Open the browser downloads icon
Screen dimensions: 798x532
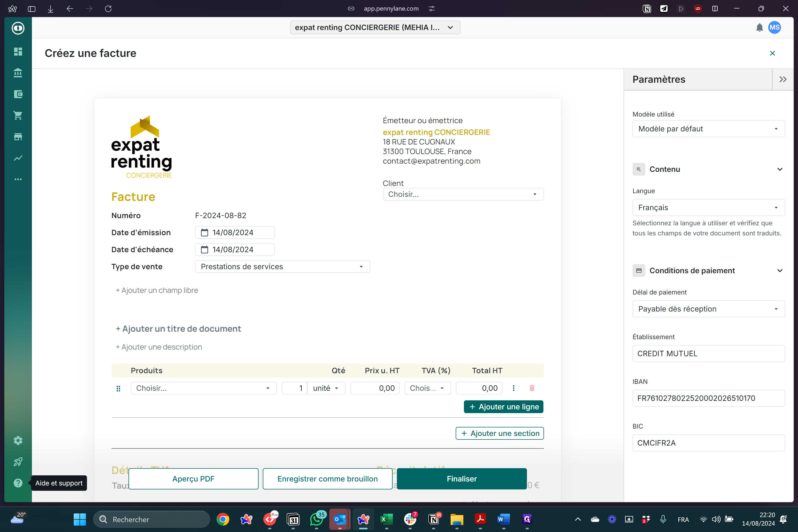click(x=51, y=9)
